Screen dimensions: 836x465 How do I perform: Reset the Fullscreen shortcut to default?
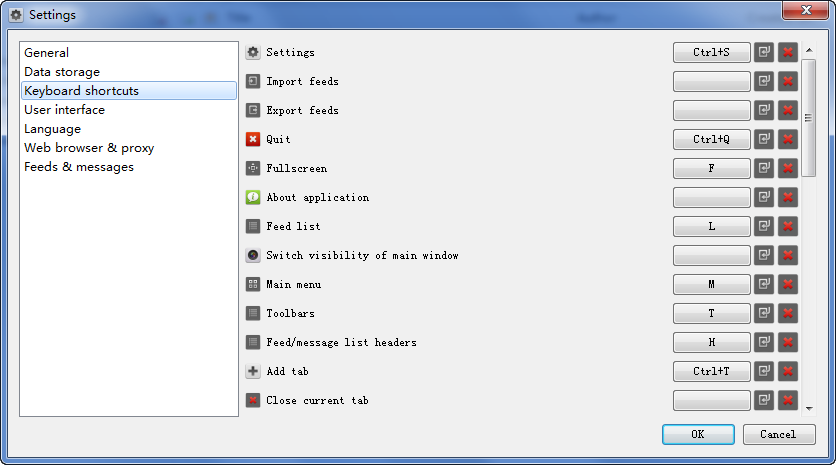[764, 168]
